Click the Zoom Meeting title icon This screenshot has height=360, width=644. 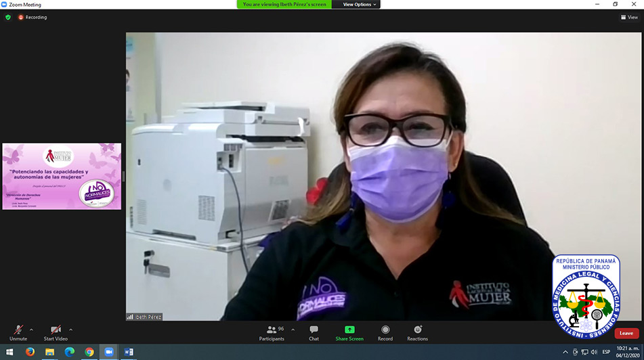[4, 5]
